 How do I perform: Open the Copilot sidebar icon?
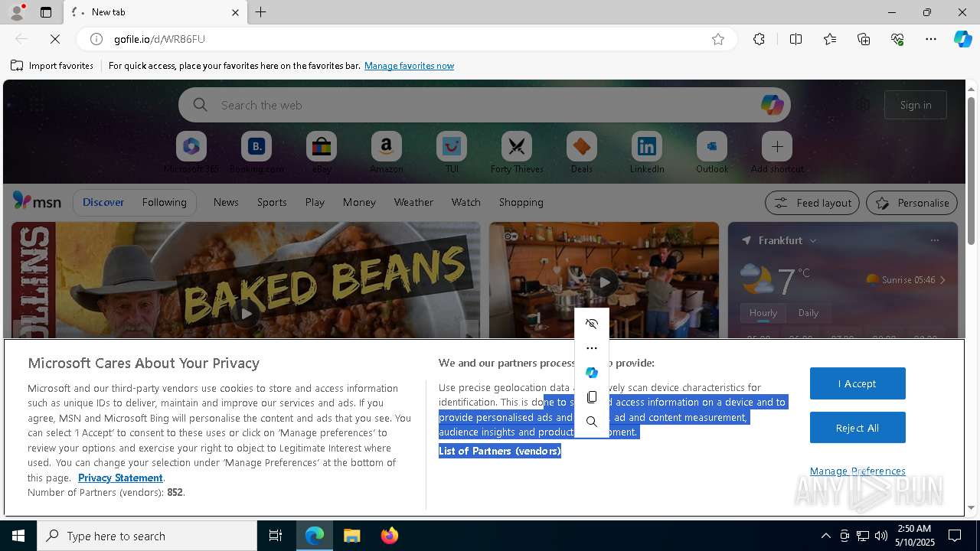pyautogui.click(x=962, y=39)
